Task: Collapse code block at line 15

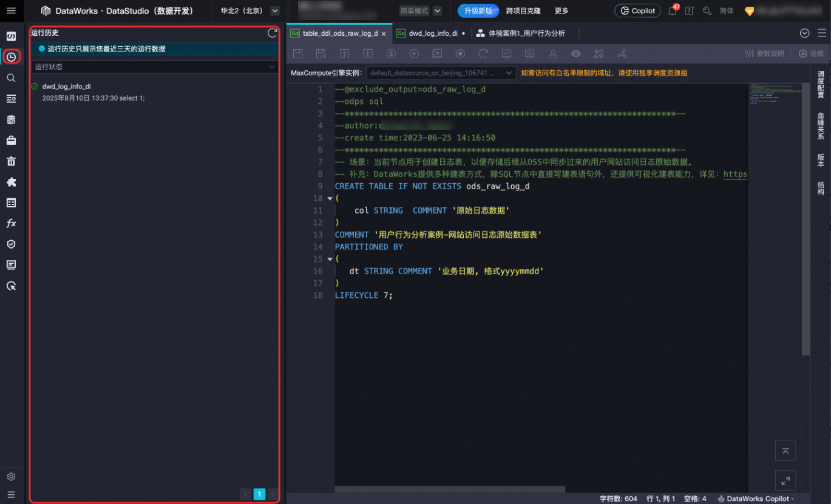Action: click(330, 259)
